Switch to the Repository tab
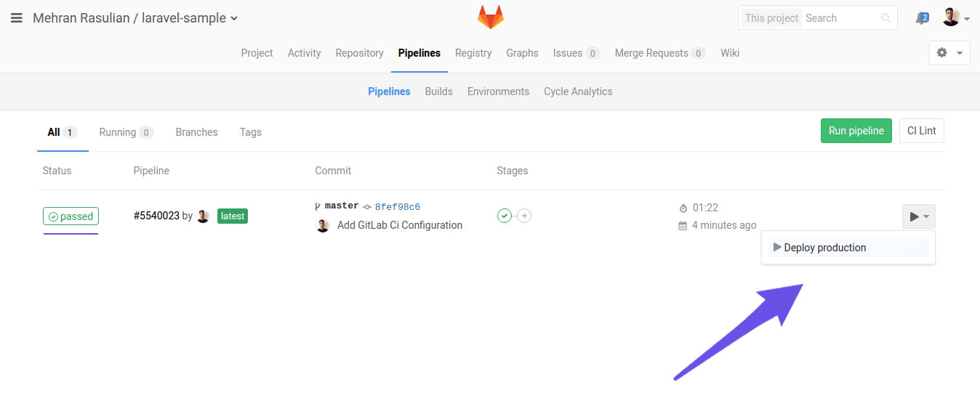Viewport: 980px width, 398px height. (359, 53)
